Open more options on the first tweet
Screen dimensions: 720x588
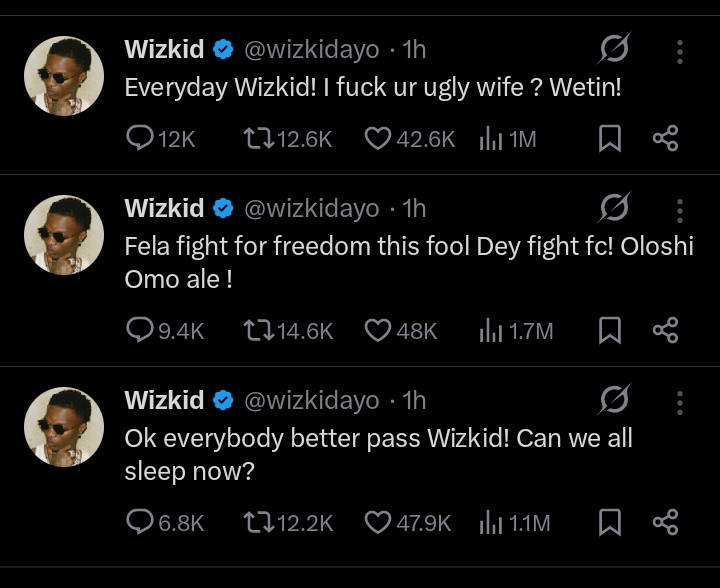(x=680, y=51)
